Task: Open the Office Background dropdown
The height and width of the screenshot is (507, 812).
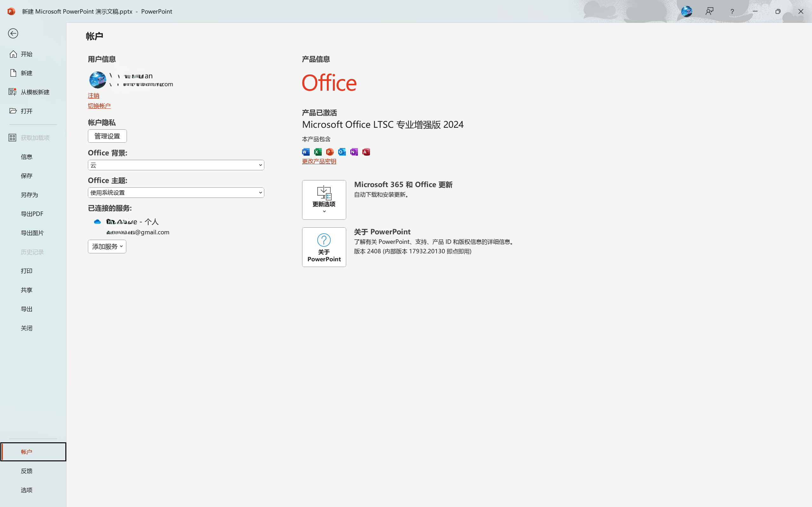Action: [x=176, y=165]
